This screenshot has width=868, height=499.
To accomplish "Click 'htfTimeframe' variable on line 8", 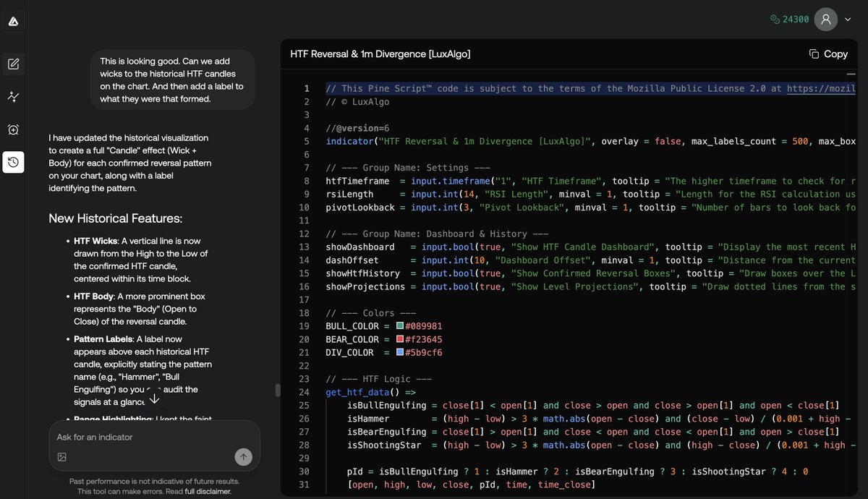I will coord(357,181).
